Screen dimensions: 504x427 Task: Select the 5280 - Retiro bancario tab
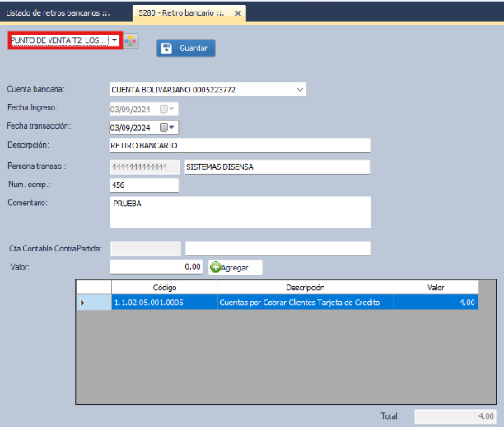click(180, 14)
